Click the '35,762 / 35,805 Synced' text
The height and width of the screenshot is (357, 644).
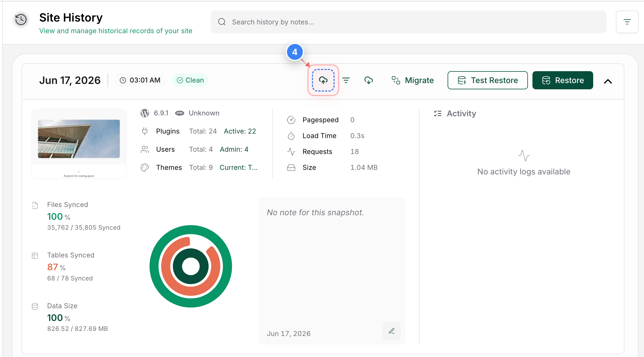coord(84,227)
